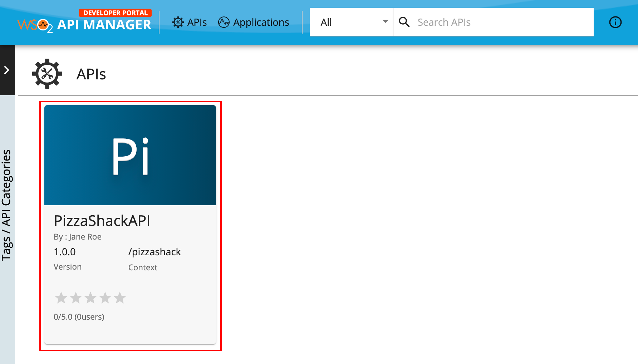Rate PizzaShackAPI with the third star
Screen dimensions: 638x364
[x=90, y=297]
